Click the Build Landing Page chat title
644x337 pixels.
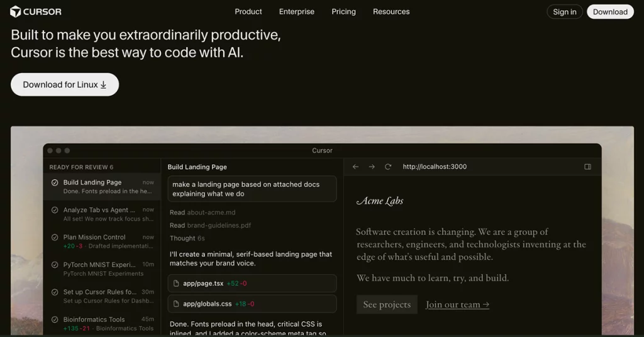pyautogui.click(x=197, y=167)
